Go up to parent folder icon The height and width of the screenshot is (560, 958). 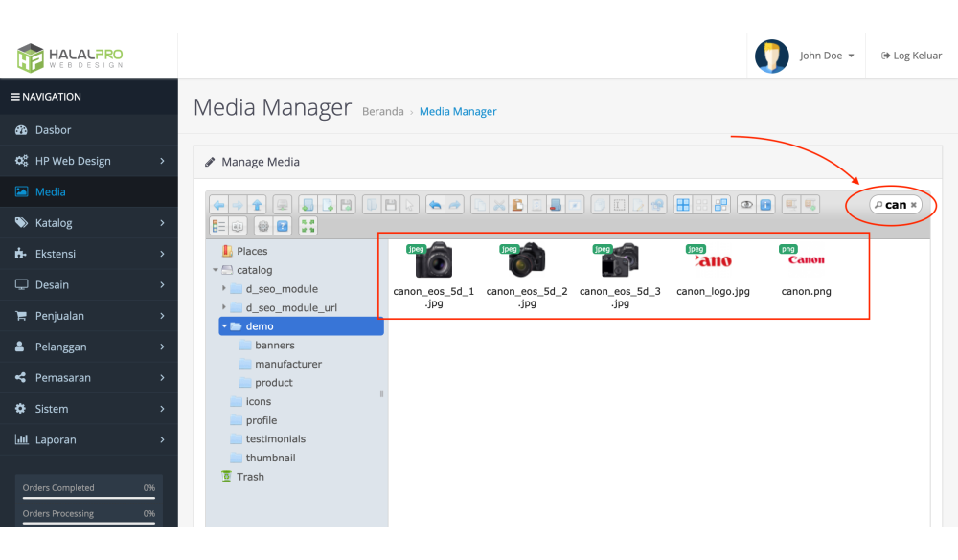coord(257,205)
